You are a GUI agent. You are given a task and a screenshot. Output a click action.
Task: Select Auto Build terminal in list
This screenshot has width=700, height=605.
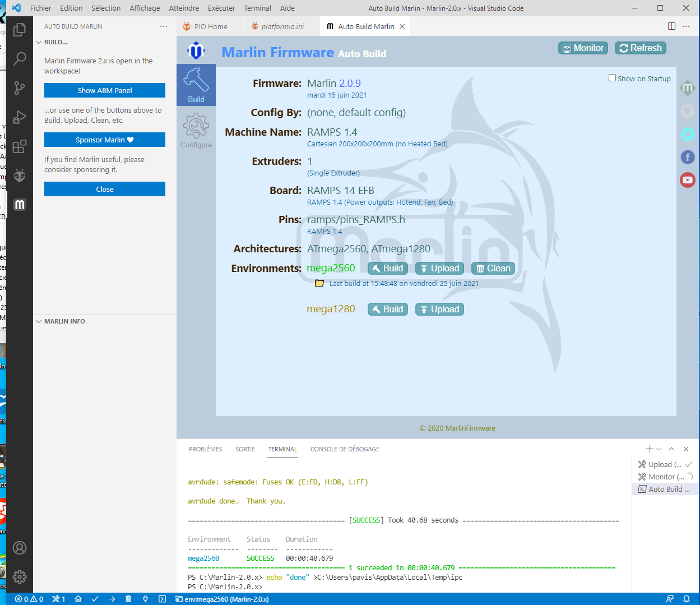[665, 489]
